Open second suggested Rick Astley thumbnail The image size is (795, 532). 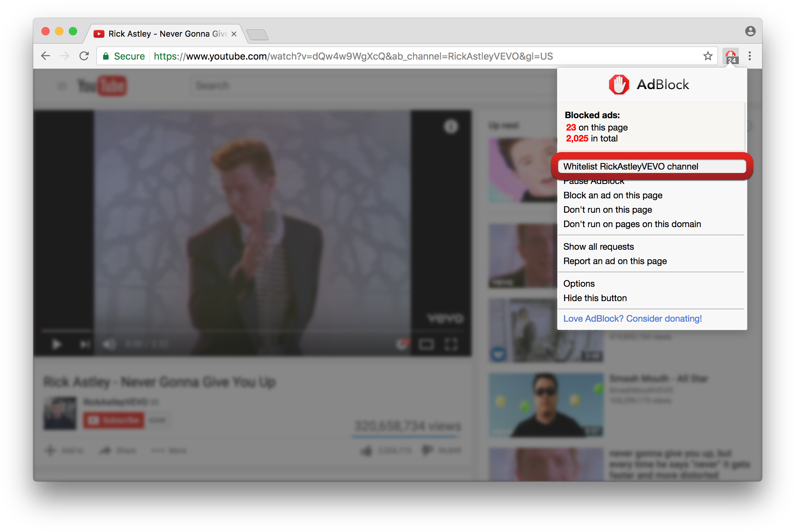tap(523, 256)
